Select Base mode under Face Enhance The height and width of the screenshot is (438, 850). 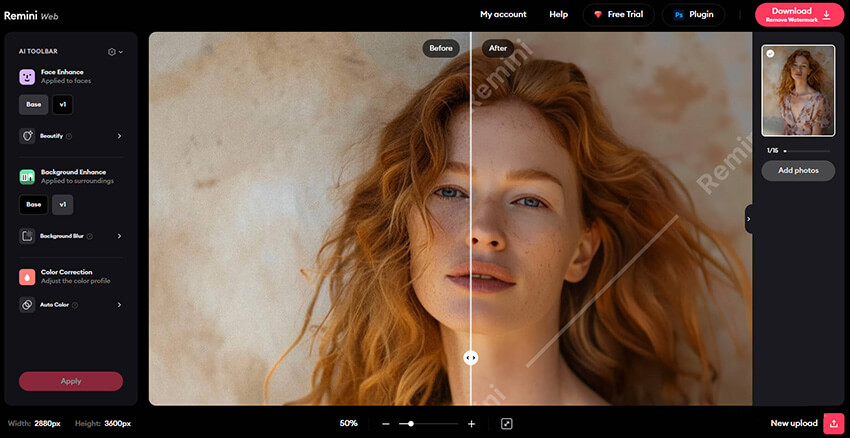(x=34, y=104)
